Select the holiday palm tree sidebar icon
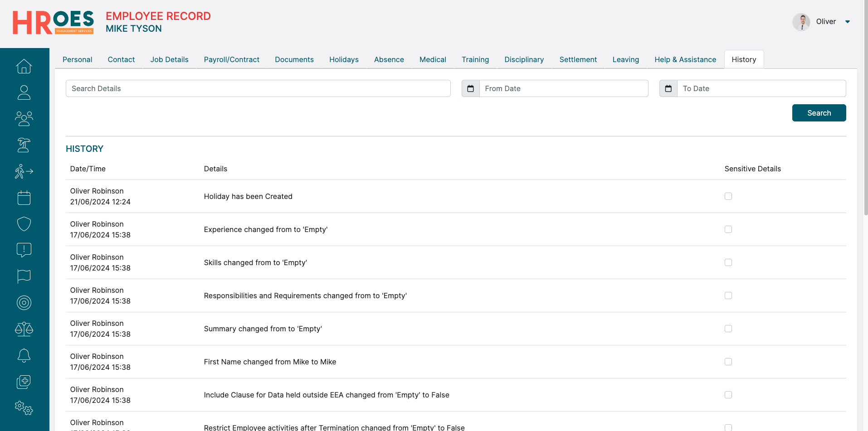The image size is (868, 431). [24, 145]
